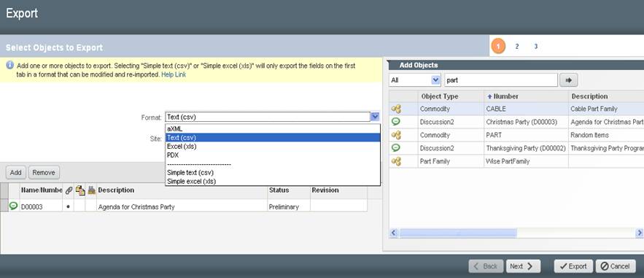
Task: Click the Agenda for Christmas Party description cell
Action: point(182,206)
